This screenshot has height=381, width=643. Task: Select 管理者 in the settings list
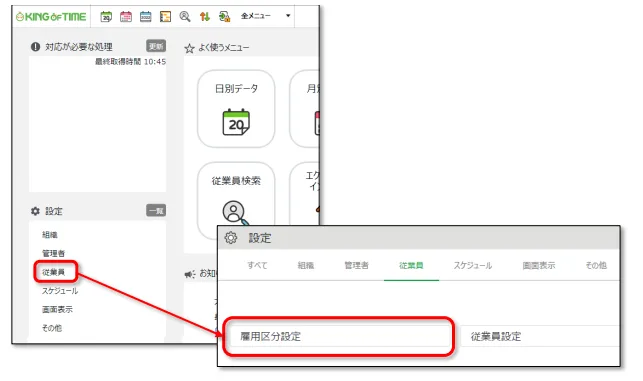pyautogui.click(x=53, y=253)
